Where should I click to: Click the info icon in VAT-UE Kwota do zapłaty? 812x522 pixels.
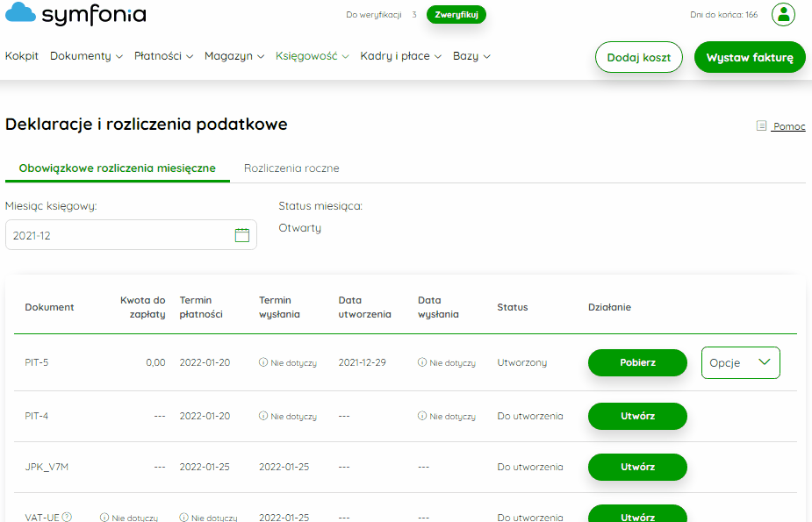click(104, 518)
